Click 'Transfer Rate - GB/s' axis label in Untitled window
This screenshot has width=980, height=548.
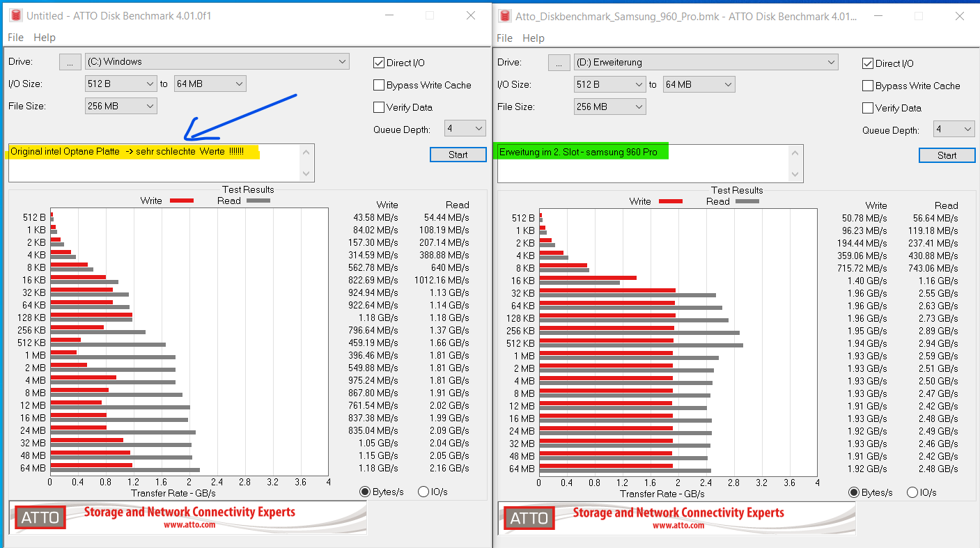coord(173,493)
